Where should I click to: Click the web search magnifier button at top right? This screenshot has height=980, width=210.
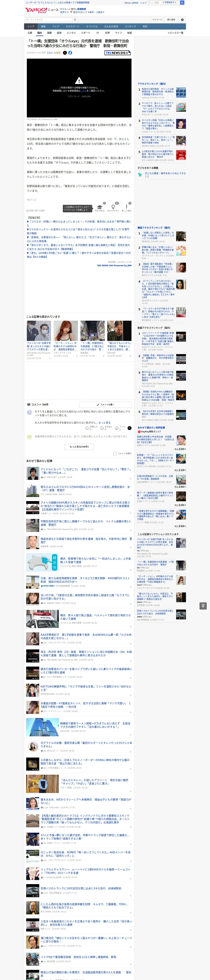182,3
